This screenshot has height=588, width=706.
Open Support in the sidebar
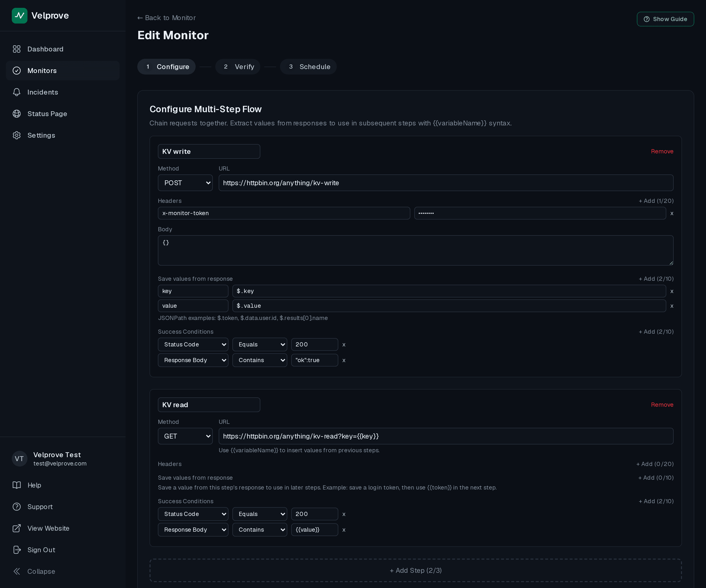(63, 507)
